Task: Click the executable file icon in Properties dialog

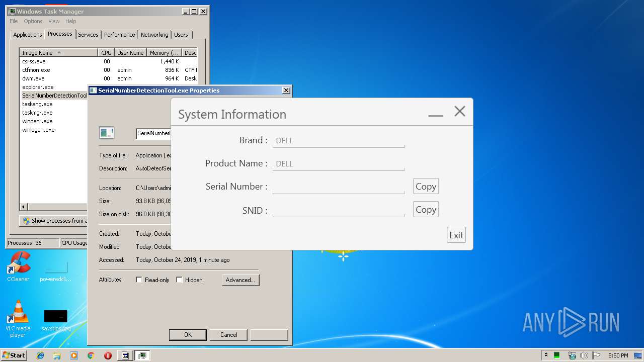Action: (107, 133)
